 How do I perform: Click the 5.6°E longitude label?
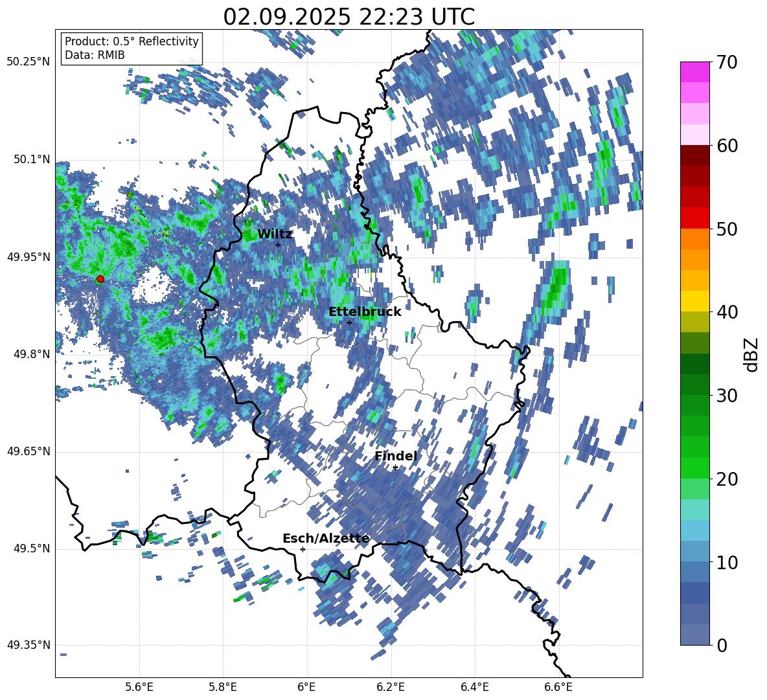(139, 687)
